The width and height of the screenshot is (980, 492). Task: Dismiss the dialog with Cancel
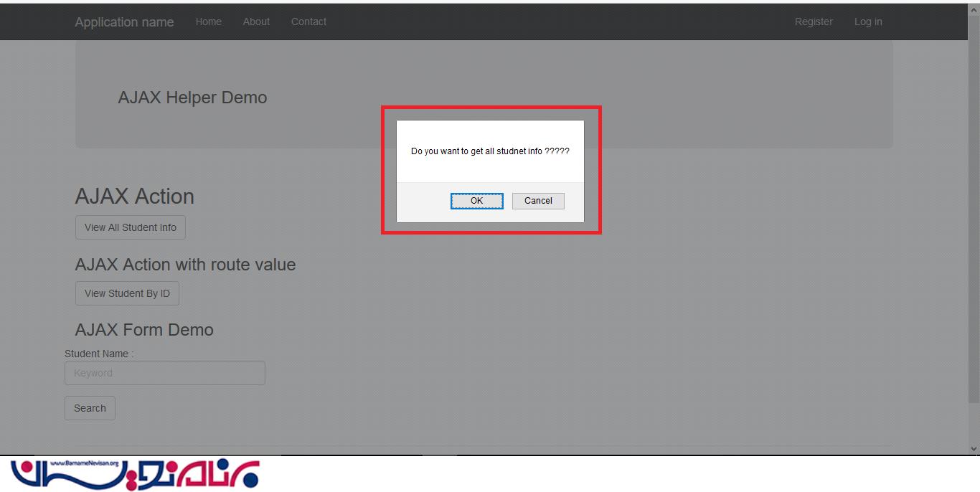coord(538,201)
